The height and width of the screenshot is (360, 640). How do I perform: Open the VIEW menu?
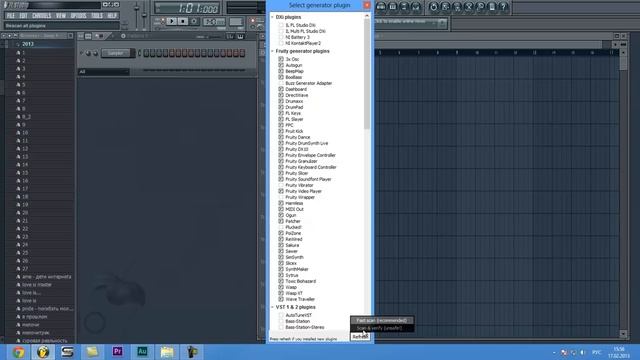[61, 16]
